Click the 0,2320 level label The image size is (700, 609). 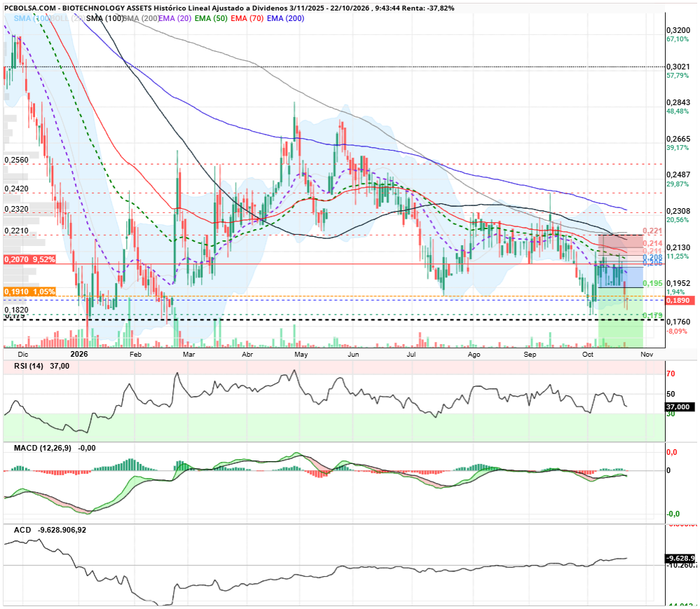point(17,209)
